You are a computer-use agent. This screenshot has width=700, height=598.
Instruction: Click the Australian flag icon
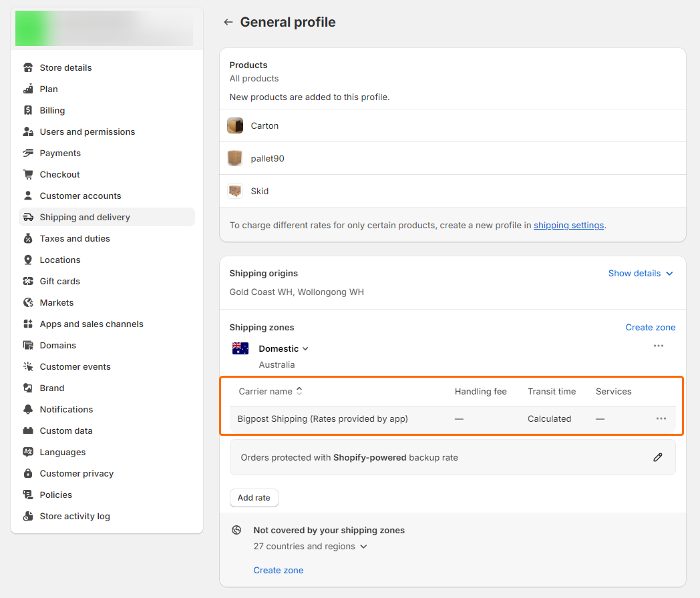pyautogui.click(x=240, y=348)
